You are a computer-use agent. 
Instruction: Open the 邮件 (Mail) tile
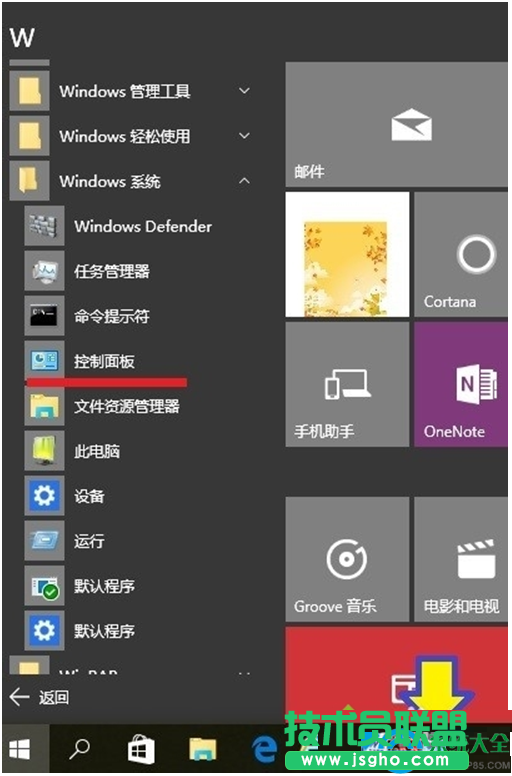tap(397, 124)
